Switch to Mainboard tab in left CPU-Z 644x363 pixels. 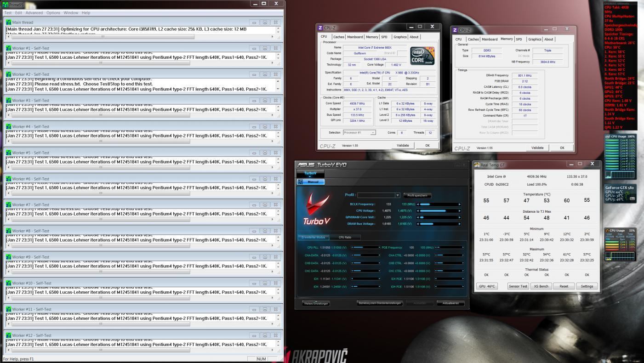click(355, 37)
